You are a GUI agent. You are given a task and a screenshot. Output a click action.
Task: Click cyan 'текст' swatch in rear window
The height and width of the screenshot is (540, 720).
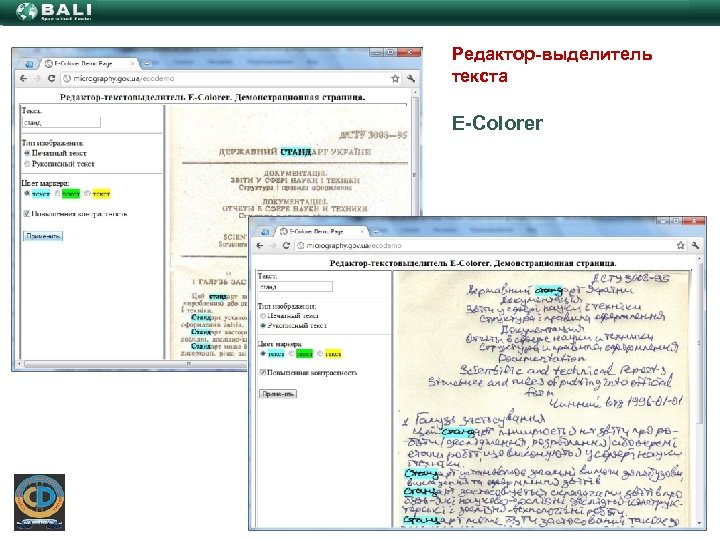pyautogui.click(x=41, y=194)
